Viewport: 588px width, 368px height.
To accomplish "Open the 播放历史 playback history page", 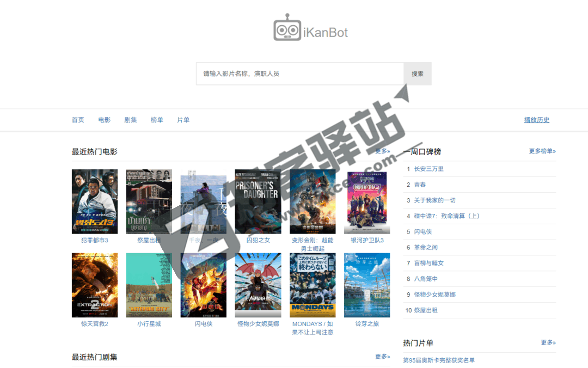I will 536,119.
